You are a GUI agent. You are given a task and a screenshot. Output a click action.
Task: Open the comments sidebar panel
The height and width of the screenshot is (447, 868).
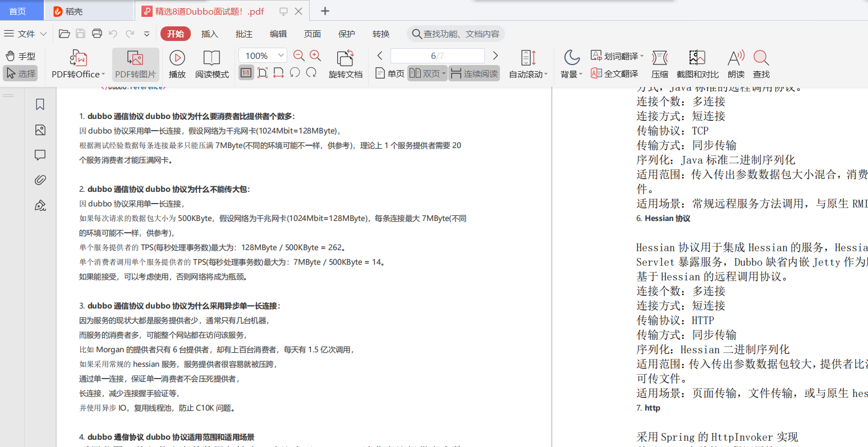point(40,155)
